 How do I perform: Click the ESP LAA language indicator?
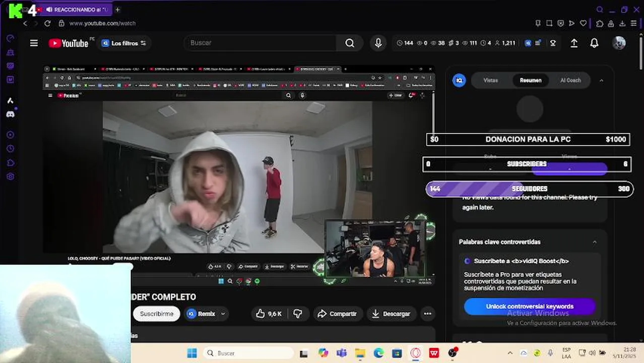566,353
